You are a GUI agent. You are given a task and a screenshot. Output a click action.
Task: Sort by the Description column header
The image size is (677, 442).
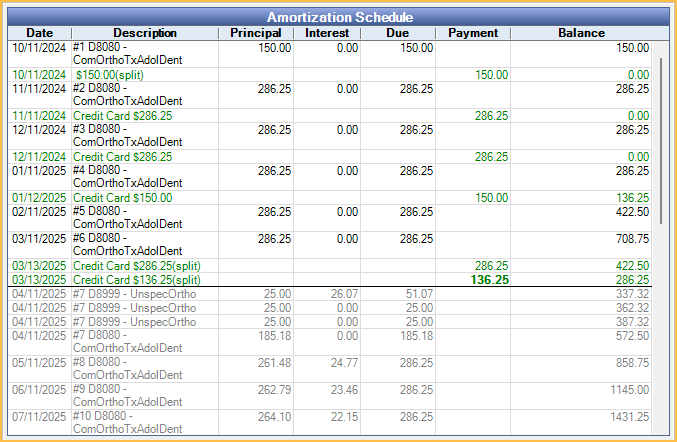[x=144, y=33]
